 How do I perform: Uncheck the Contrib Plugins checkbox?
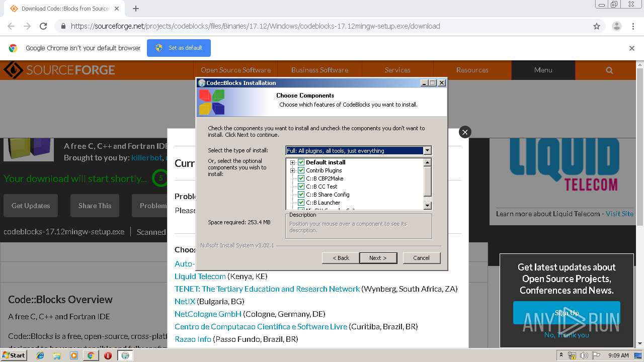[x=301, y=170]
